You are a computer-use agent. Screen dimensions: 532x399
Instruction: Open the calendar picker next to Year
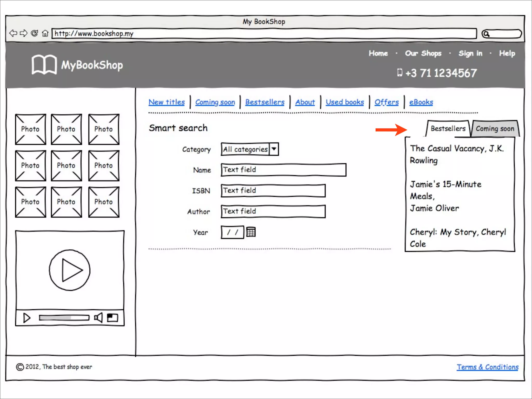pyautogui.click(x=251, y=232)
